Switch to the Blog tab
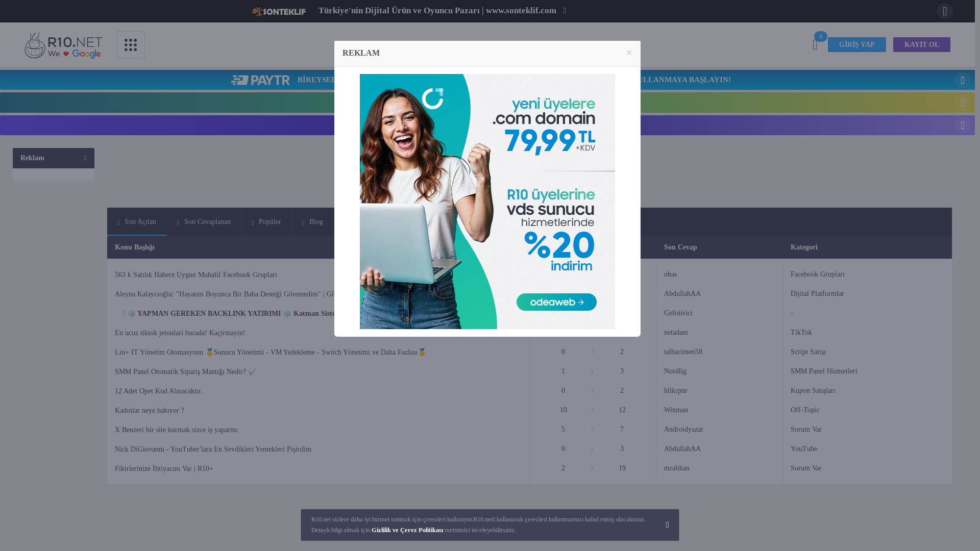Viewport: 980px width, 551px height. [x=312, y=222]
